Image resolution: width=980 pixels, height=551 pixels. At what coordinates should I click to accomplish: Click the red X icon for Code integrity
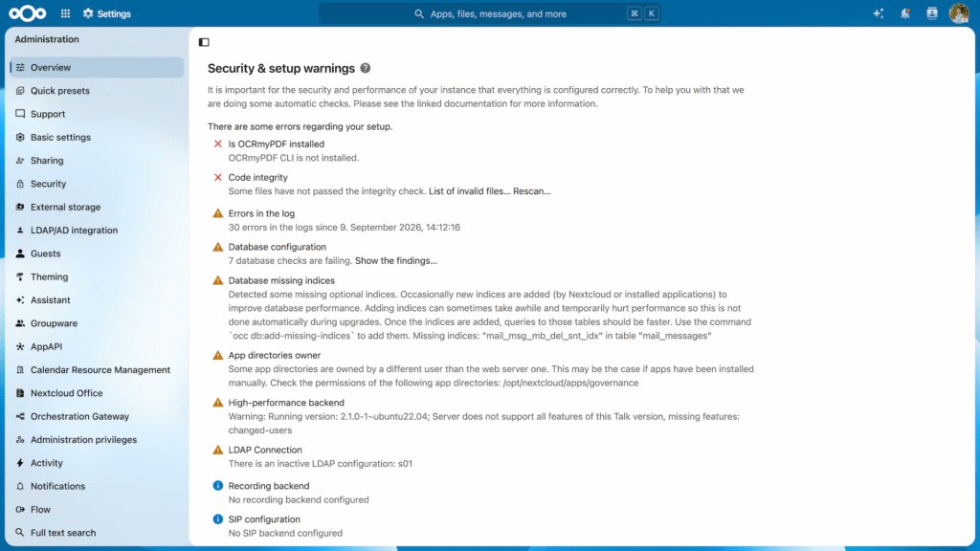(x=217, y=177)
